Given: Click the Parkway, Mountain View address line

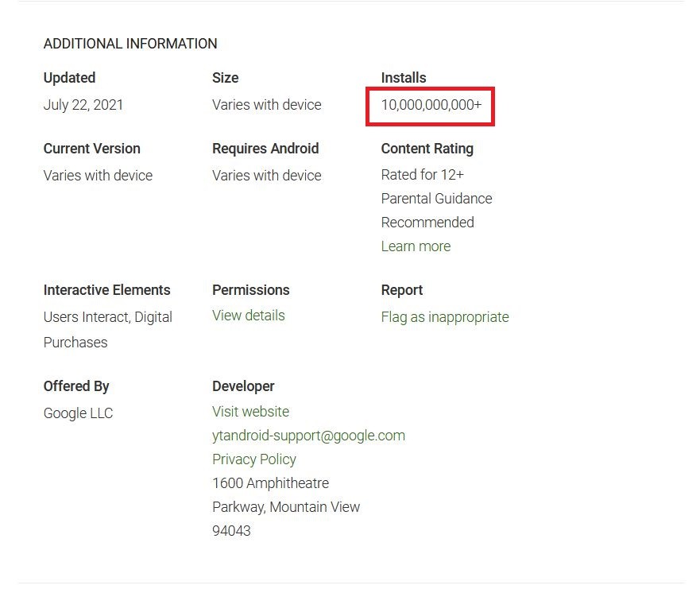Looking at the screenshot, I should [286, 507].
